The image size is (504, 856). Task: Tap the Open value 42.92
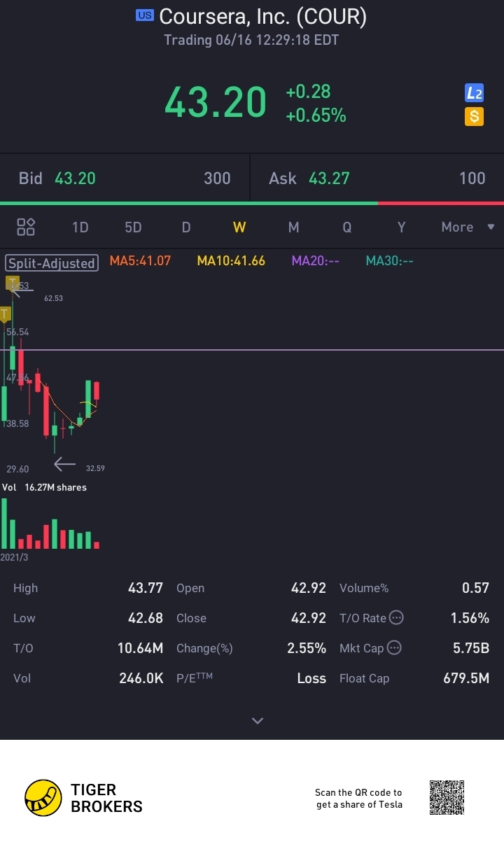tap(309, 588)
